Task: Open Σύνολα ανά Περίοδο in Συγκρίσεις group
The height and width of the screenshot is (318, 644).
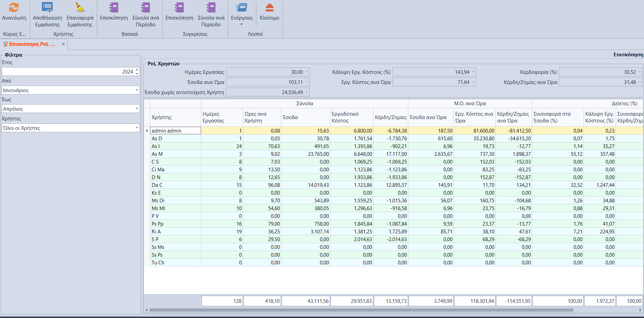Action: coord(211,7)
